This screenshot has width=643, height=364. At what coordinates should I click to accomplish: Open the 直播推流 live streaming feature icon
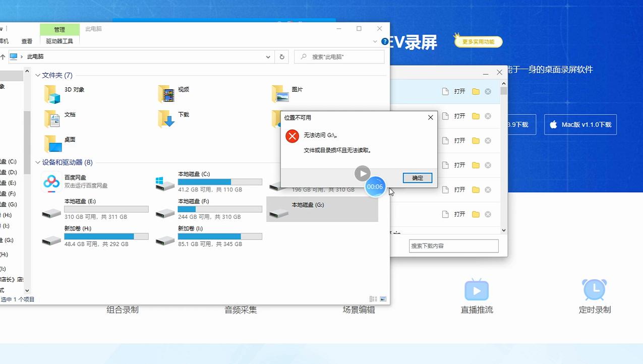click(476, 290)
